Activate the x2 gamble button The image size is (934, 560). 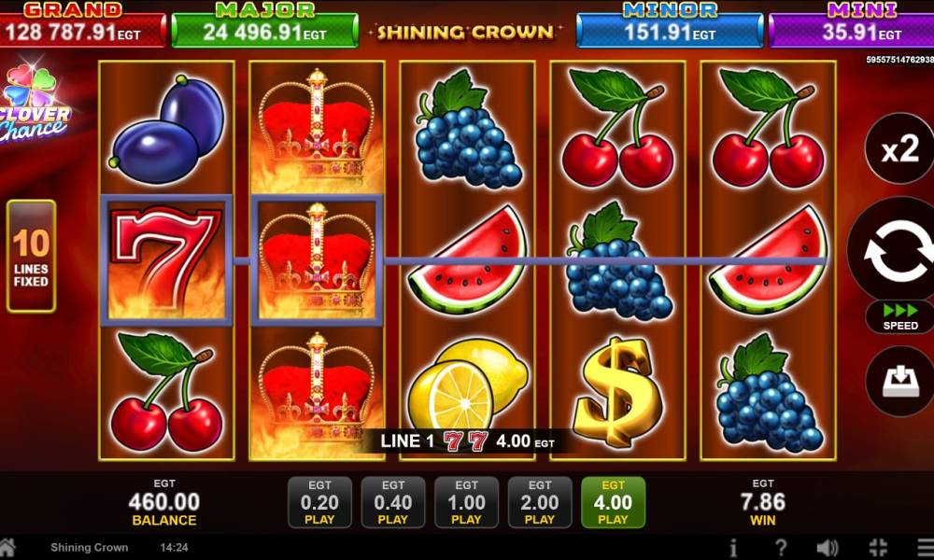pos(899,148)
